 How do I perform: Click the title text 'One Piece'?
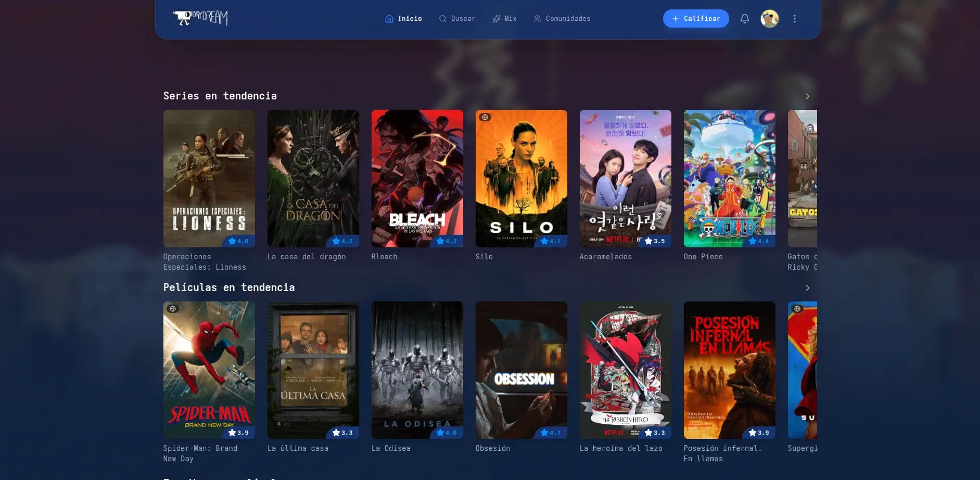pyautogui.click(x=703, y=257)
